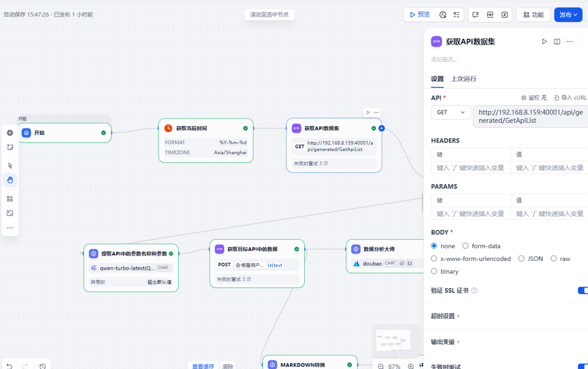Viewport: 588px width, 369px height.
Task: Run this step using panel play icon
Action: [x=544, y=42]
